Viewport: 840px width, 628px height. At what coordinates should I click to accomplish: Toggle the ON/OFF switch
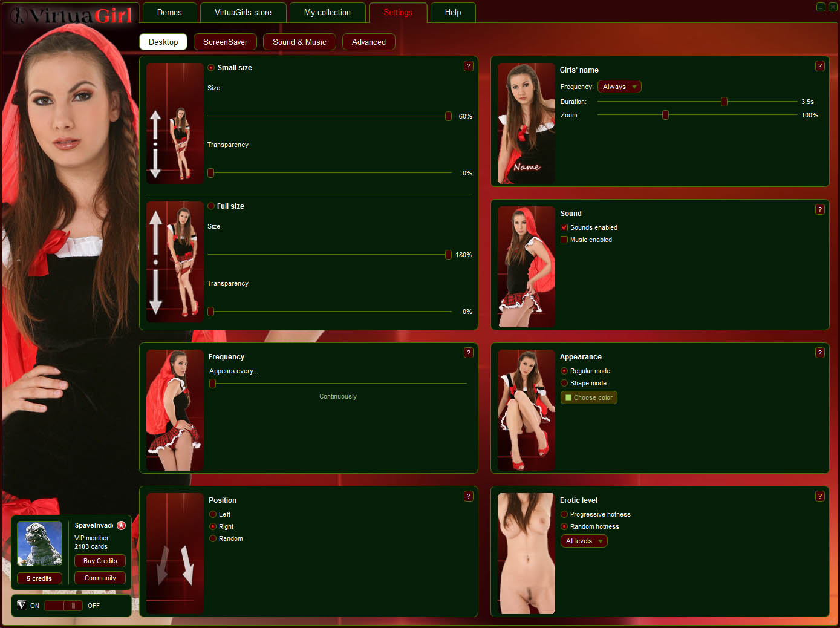(x=63, y=606)
